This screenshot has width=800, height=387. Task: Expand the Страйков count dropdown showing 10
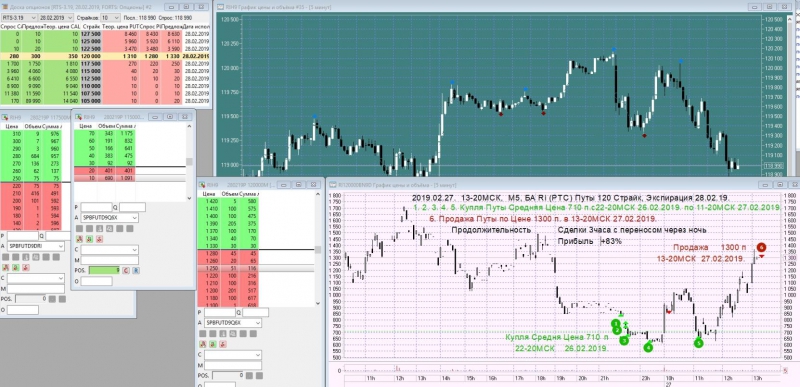[110, 17]
